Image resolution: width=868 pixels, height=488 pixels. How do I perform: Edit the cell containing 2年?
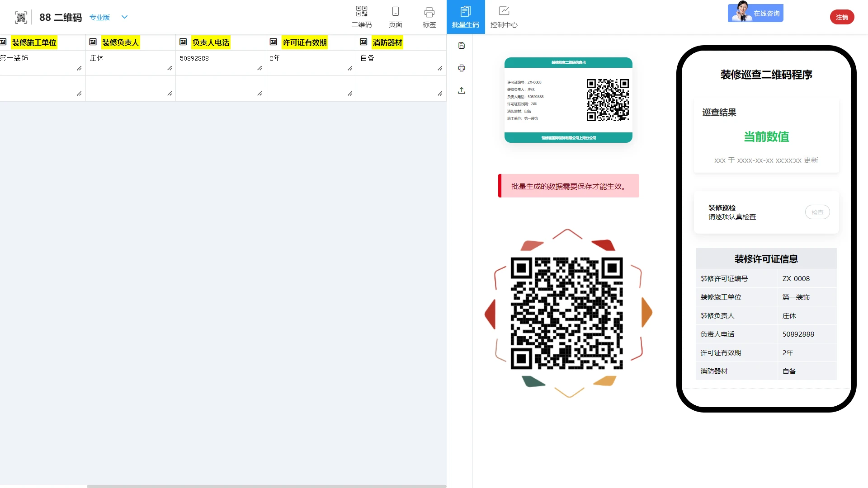coord(311,63)
